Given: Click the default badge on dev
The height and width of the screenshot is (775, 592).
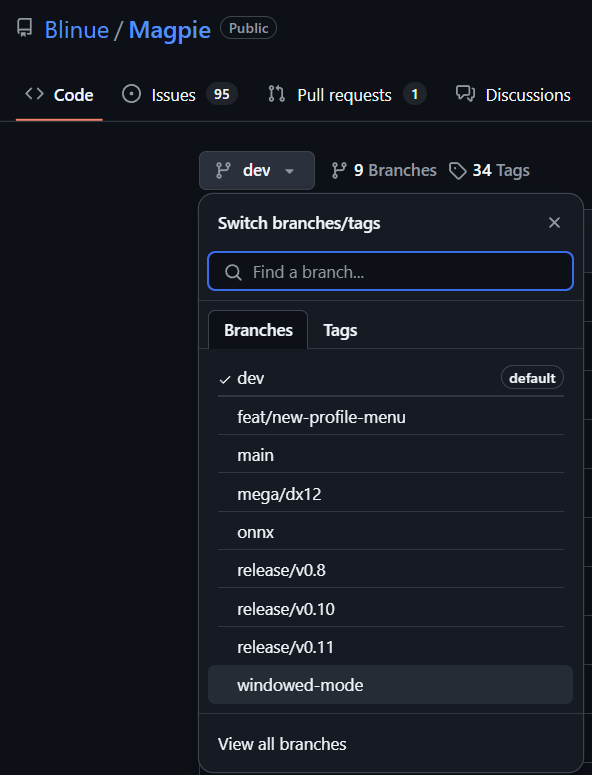Looking at the screenshot, I should point(532,378).
